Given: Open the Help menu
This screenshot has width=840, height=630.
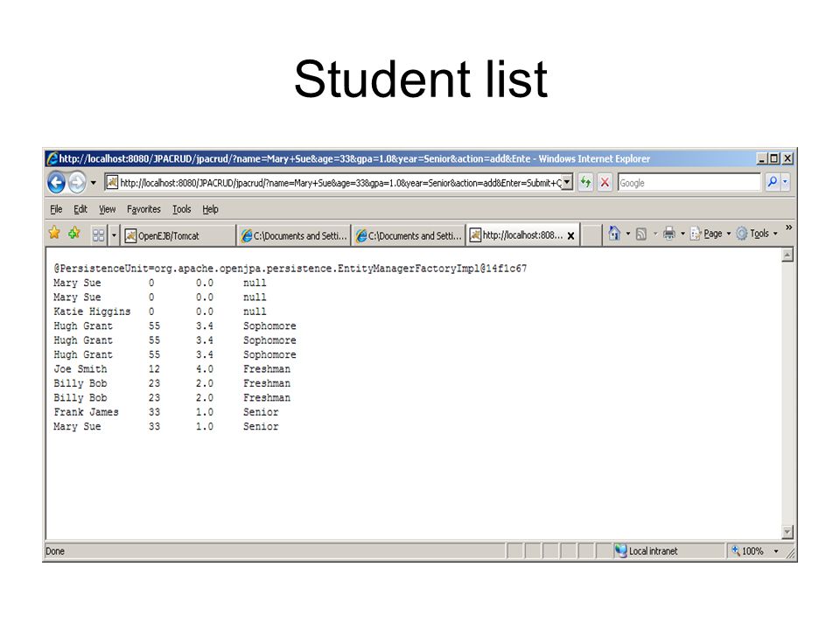Looking at the screenshot, I should (x=210, y=209).
